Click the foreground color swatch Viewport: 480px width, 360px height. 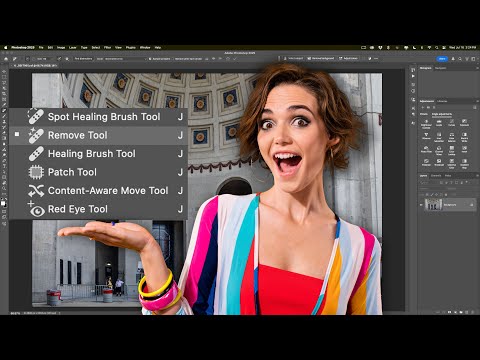coord(3,202)
